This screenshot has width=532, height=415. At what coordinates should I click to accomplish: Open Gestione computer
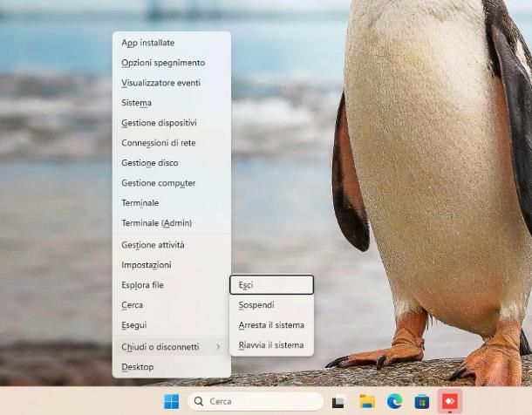coord(172,183)
